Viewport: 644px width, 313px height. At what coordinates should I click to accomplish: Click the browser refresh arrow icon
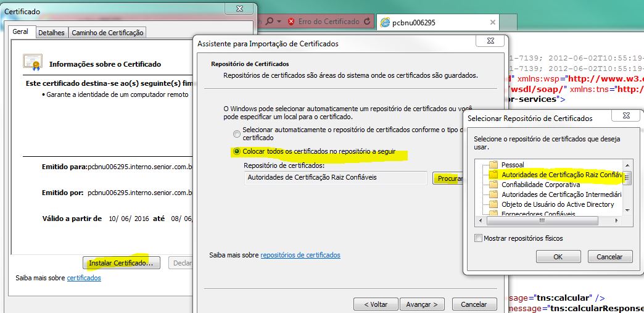click(x=368, y=22)
